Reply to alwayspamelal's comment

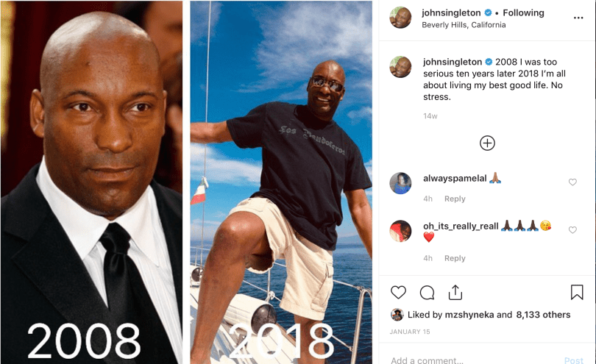(455, 199)
